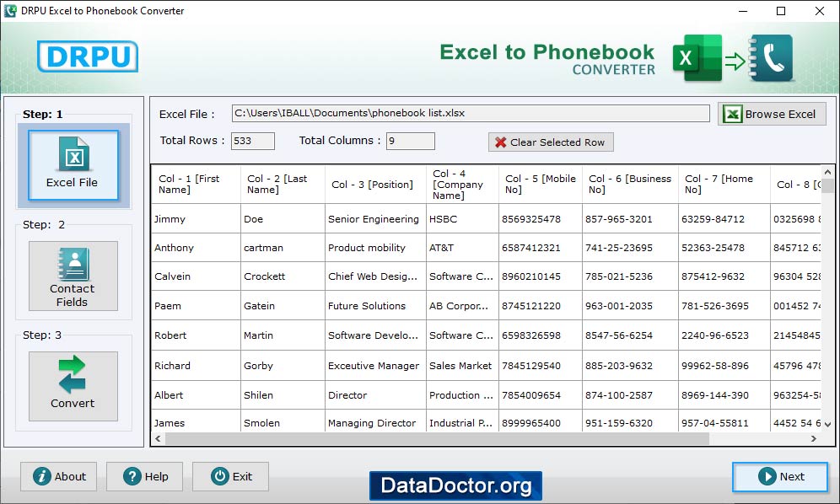Select the 'Director' position cell for Albert
This screenshot has width=840, height=504.
coord(375,395)
